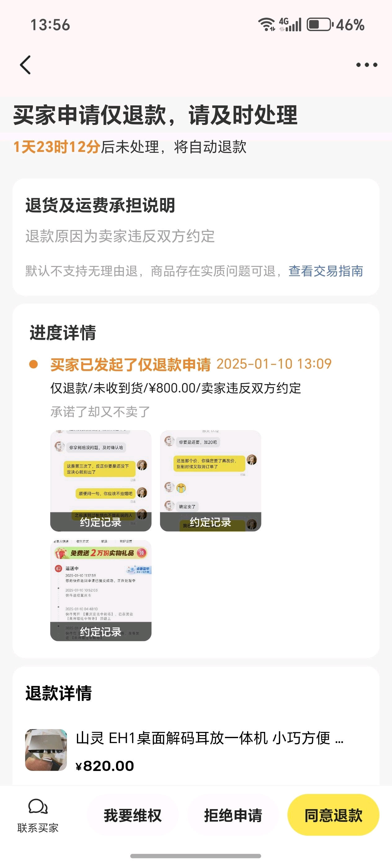The height and width of the screenshot is (868, 392).
Task: Click the 我要维权 button
Action: click(133, 815)
